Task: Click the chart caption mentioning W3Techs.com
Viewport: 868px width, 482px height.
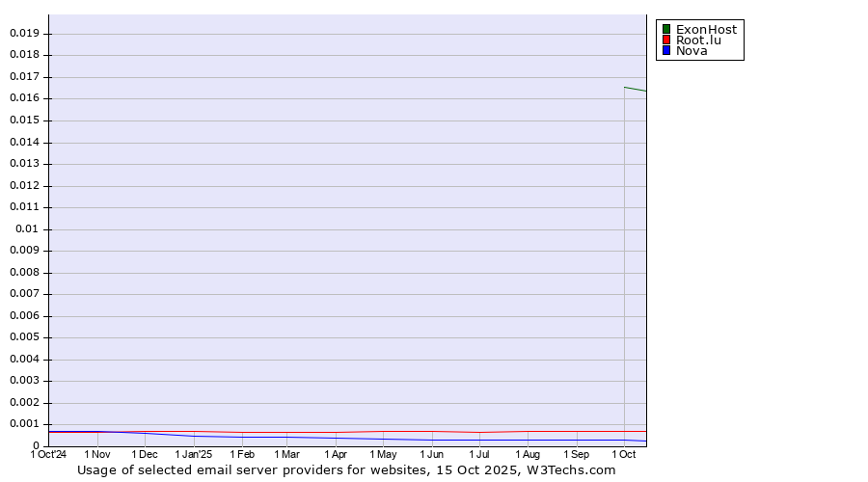Action: coord(346,470)
